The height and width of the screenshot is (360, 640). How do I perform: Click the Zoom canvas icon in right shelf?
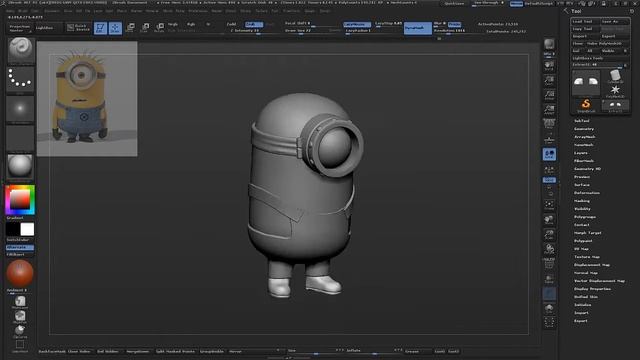(x=549, y=80)
